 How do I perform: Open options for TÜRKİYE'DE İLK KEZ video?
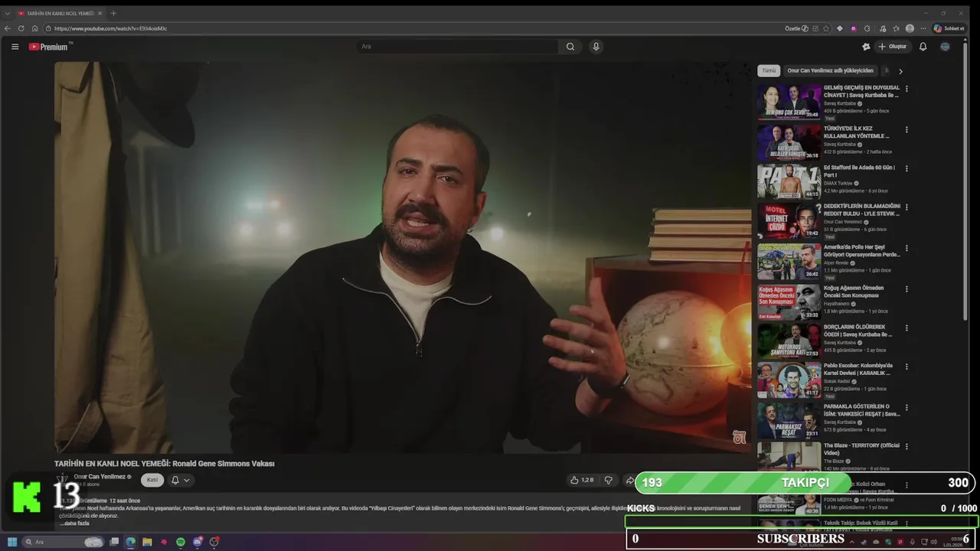(x=906, y=129)
